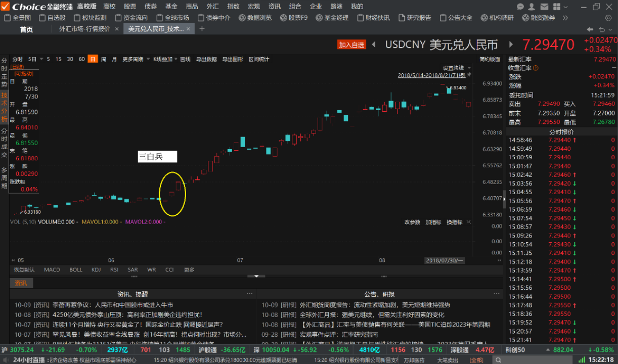This screenshot has height=364, width=618.
Task: Open the 宏观 menu
Action: coord(254,7)
